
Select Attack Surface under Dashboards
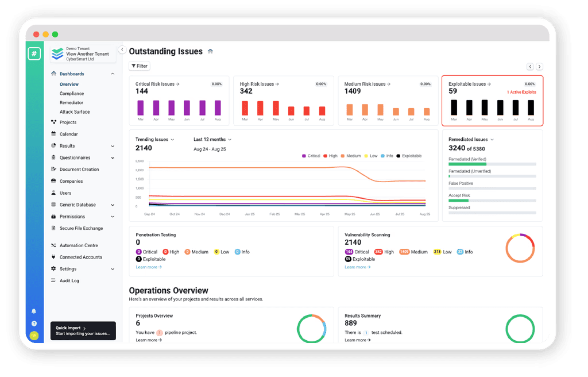tap(76, 113)
